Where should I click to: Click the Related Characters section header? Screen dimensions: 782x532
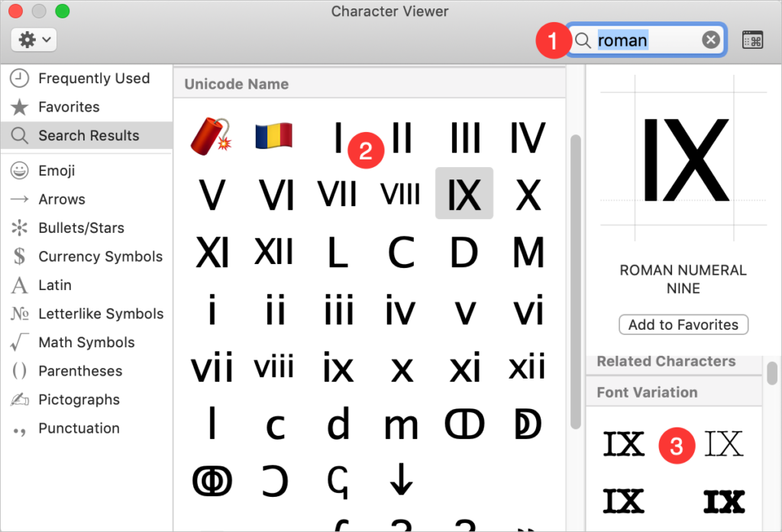[x=674, y=362]
